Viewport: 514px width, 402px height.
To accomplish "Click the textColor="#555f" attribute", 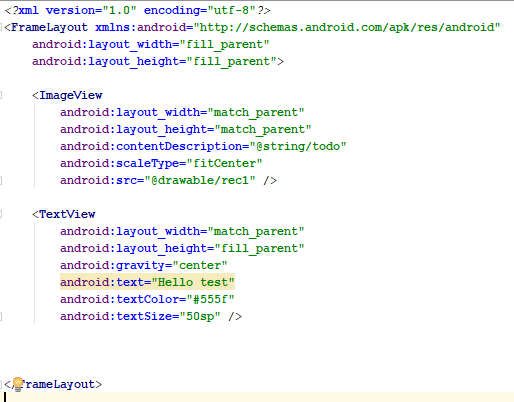I will (147, 299).
